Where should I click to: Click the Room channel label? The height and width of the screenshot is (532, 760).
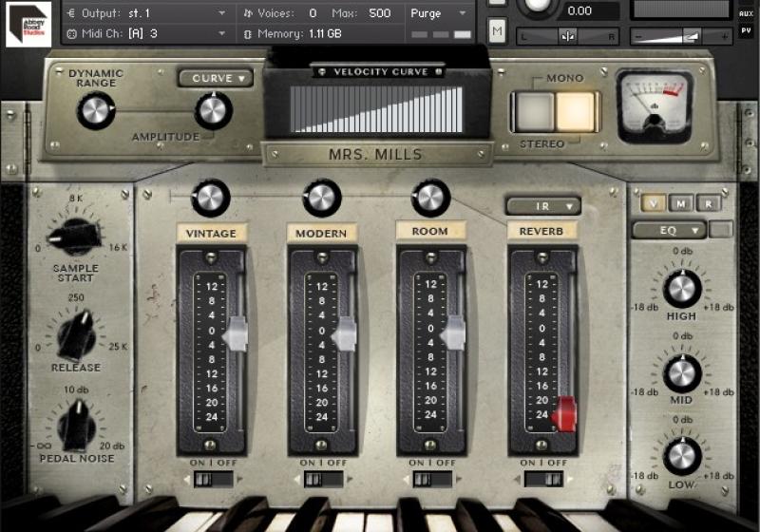coord(430,231)
